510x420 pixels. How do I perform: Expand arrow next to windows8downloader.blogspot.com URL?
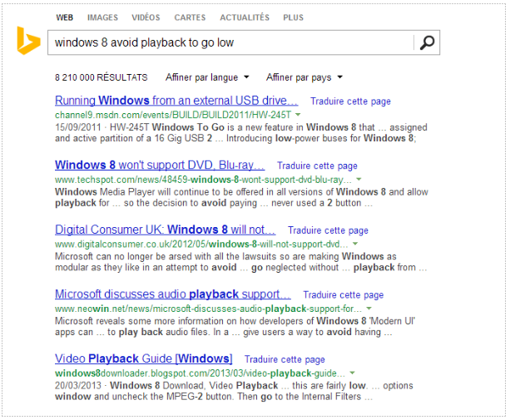352,373
